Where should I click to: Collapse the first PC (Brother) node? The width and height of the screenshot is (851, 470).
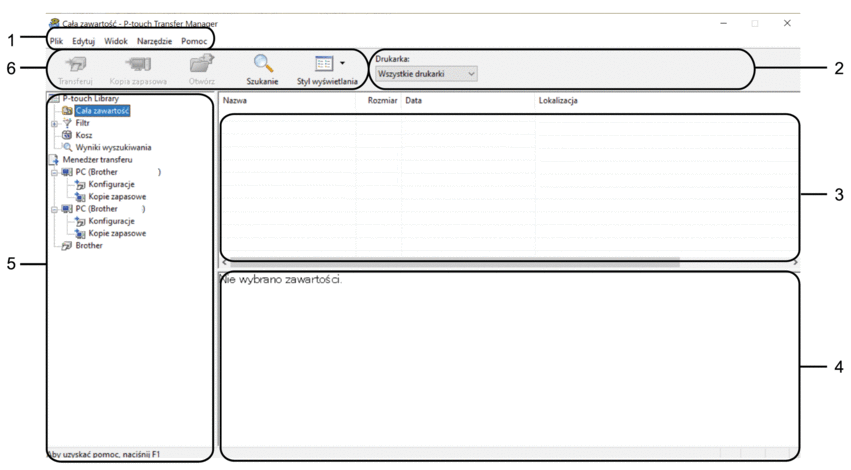55,172
